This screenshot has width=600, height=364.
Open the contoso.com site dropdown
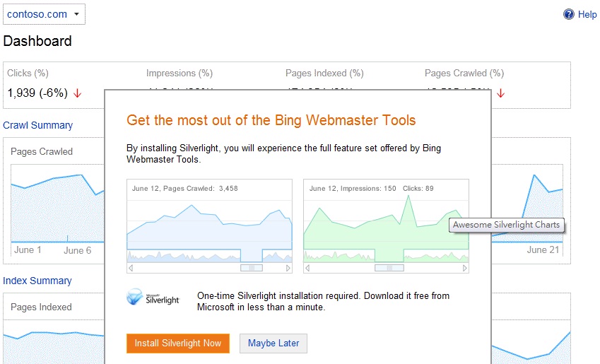(44, 14)
